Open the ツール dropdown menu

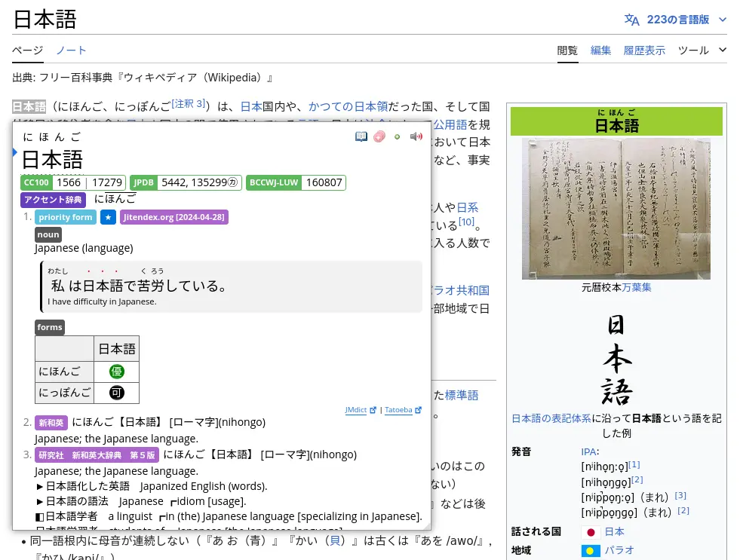pos(702,50)
